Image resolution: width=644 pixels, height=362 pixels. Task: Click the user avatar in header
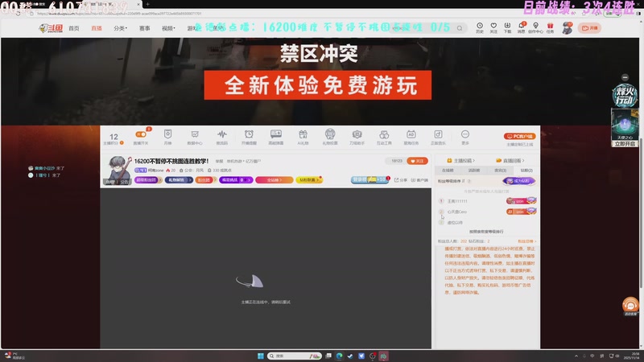point(568,28)
